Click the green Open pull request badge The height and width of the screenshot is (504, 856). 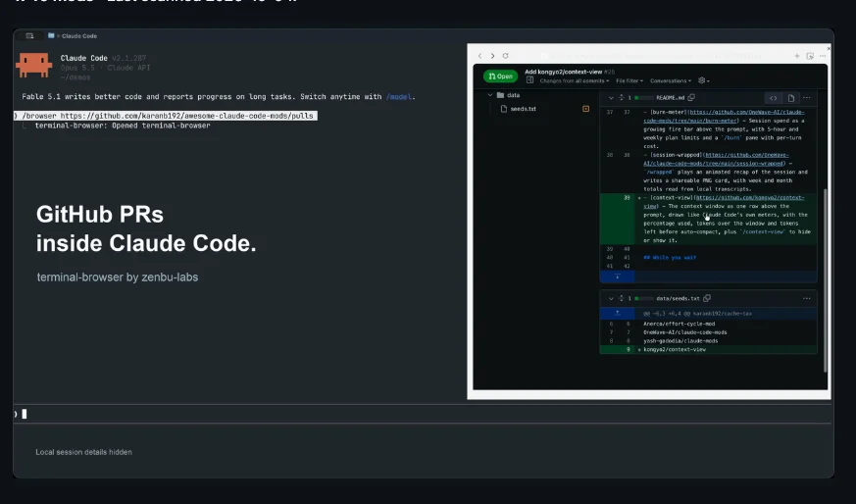pyautogui.click(x=501, y=76)
